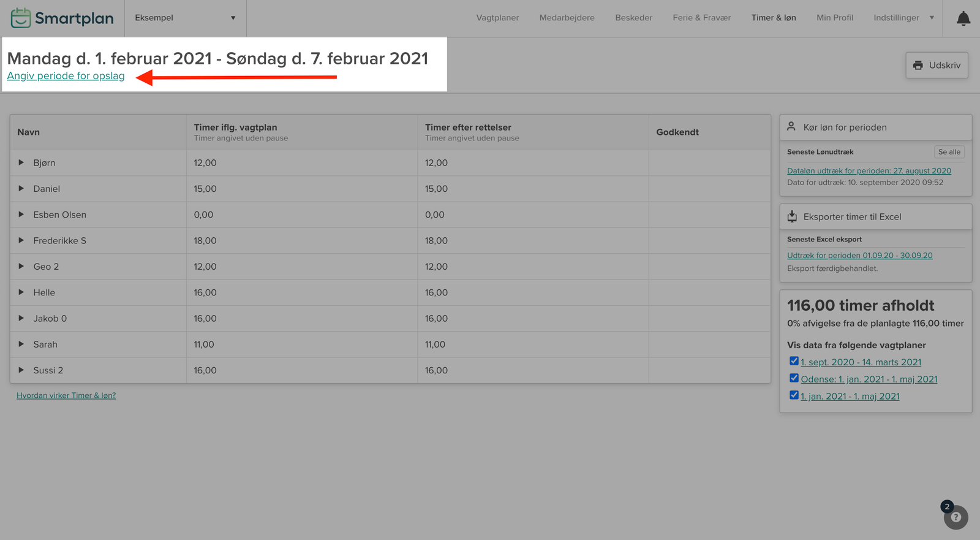The width and height of the screenshot is (980, 540).
Task: Untick the 1. jan. 2021 vagtplan checkbox
Action: [x=794, y=395]
